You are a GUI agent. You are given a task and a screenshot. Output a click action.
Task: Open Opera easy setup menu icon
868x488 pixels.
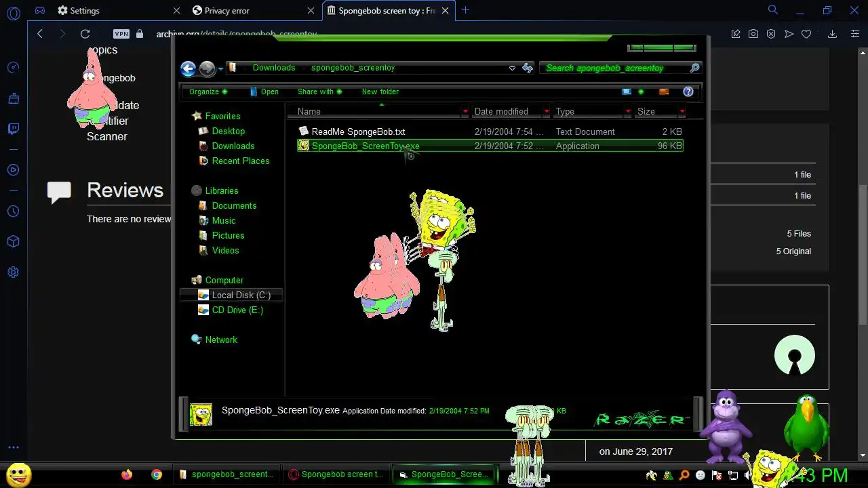point(854,34)
